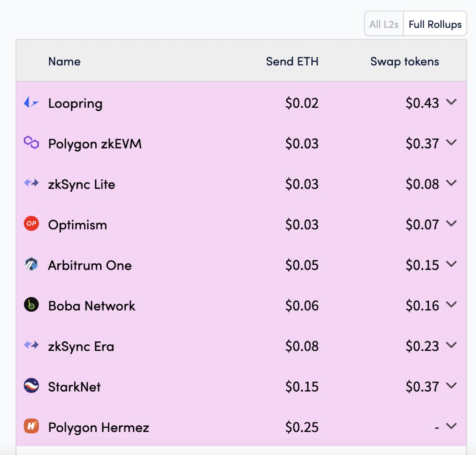476x455 pixels.
Task: Open the Arbitrum One name link
Action: [x=90, y=265]
